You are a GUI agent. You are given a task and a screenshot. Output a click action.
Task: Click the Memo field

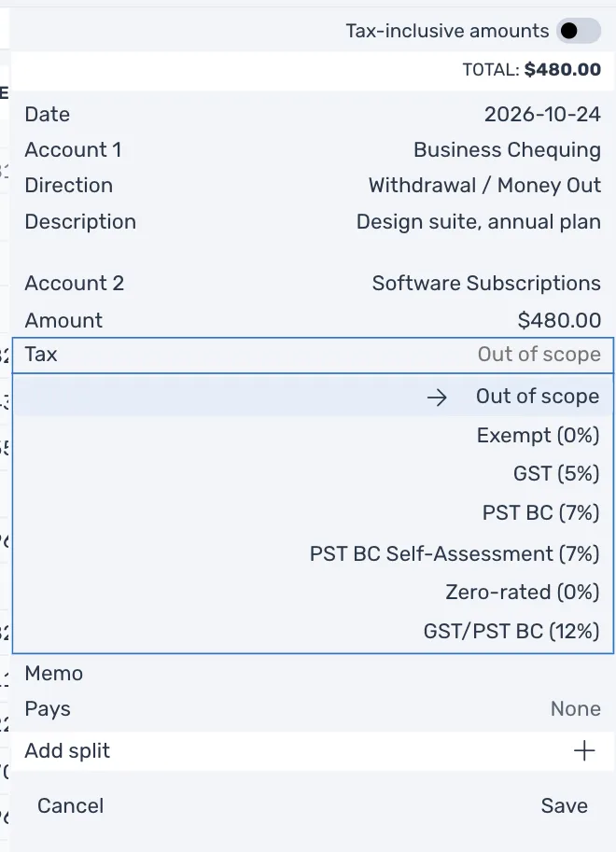pyautogui.click(x=313, y=674)
